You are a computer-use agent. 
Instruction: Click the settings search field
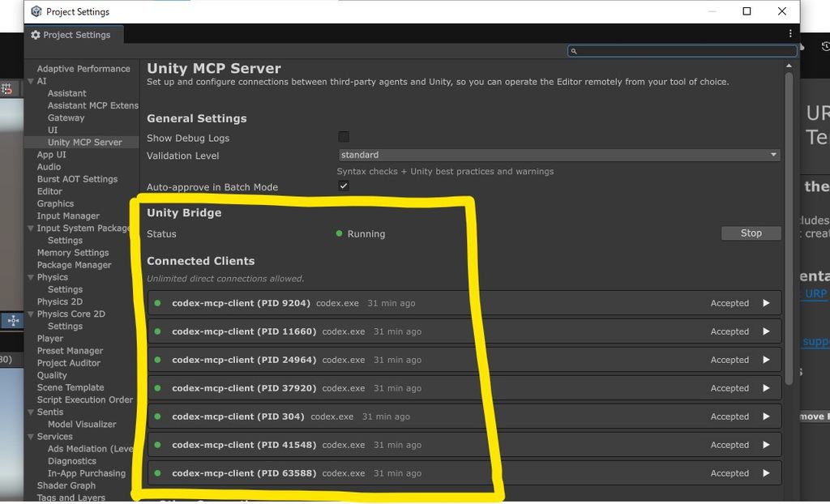[682, 51]
